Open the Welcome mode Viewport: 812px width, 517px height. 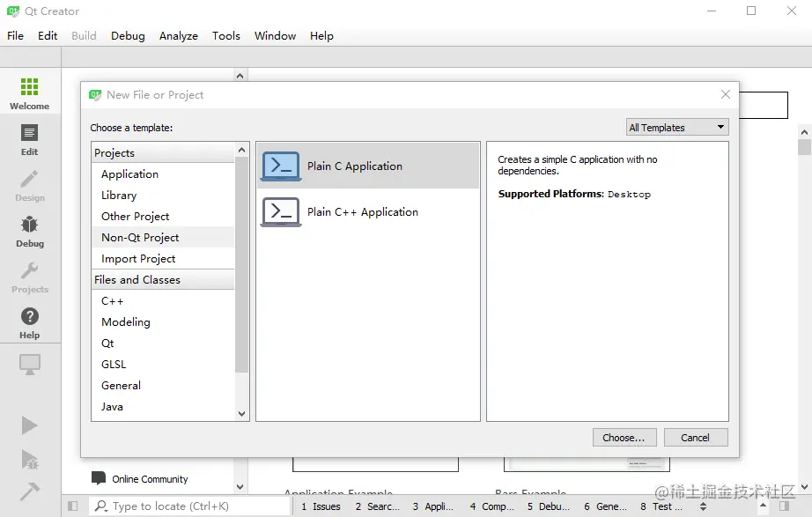pos(30,93)
